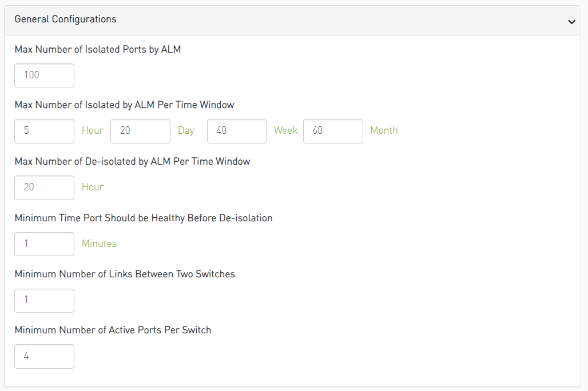Click the Week unit label
The height and width of the screenshot is (391, 588).
(x=285, y=131)
